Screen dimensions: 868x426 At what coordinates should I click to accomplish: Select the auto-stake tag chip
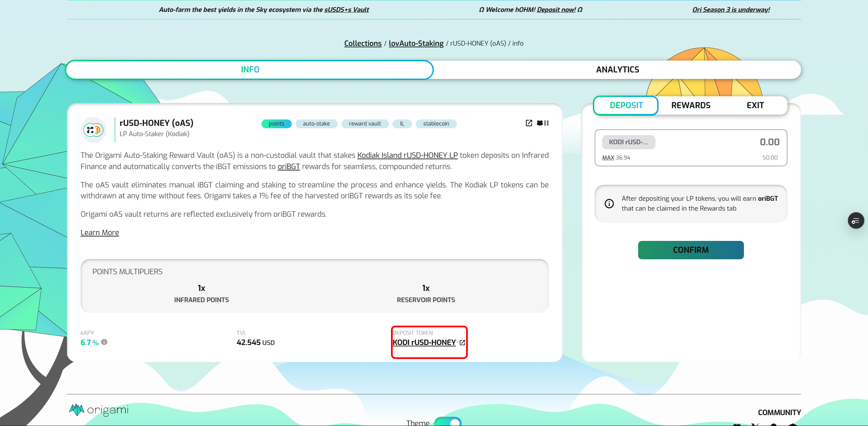coord(316,124)
